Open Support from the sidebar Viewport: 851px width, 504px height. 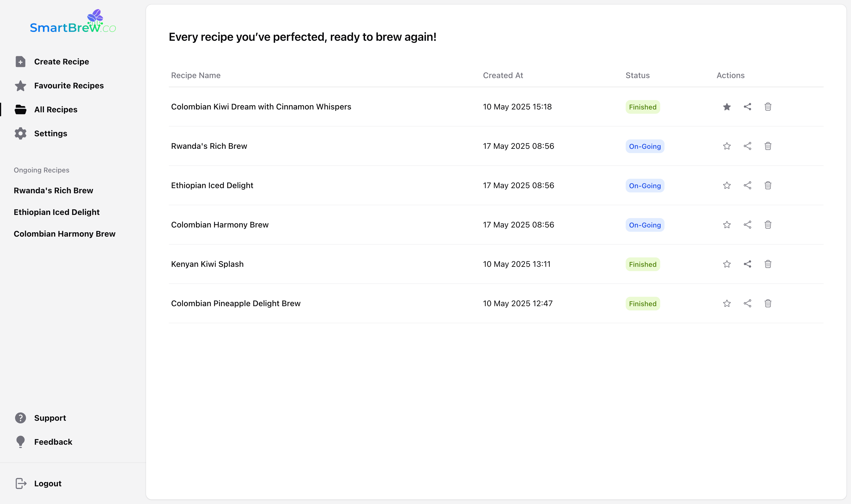tap(50, 418)
